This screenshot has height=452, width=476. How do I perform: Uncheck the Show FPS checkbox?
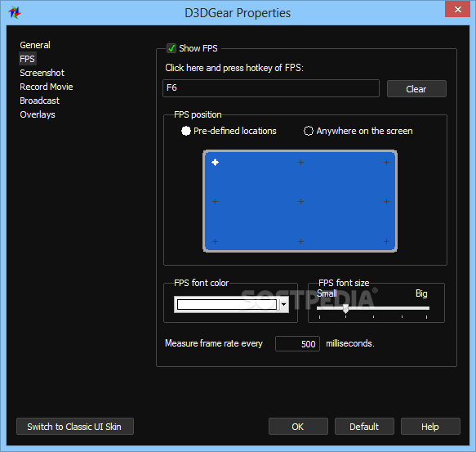click(171, 48)
